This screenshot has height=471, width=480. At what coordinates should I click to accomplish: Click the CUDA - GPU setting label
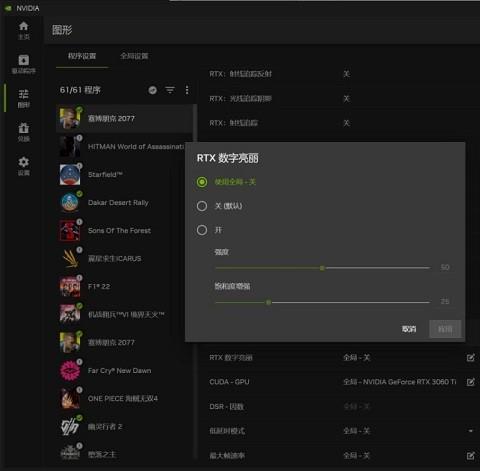coord(229,382)
